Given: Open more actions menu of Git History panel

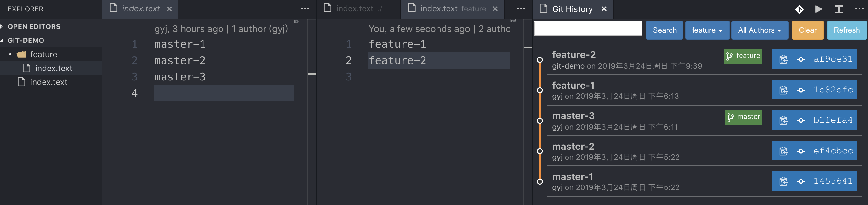Looking at the screenshot, I should (x=859, y=9).
